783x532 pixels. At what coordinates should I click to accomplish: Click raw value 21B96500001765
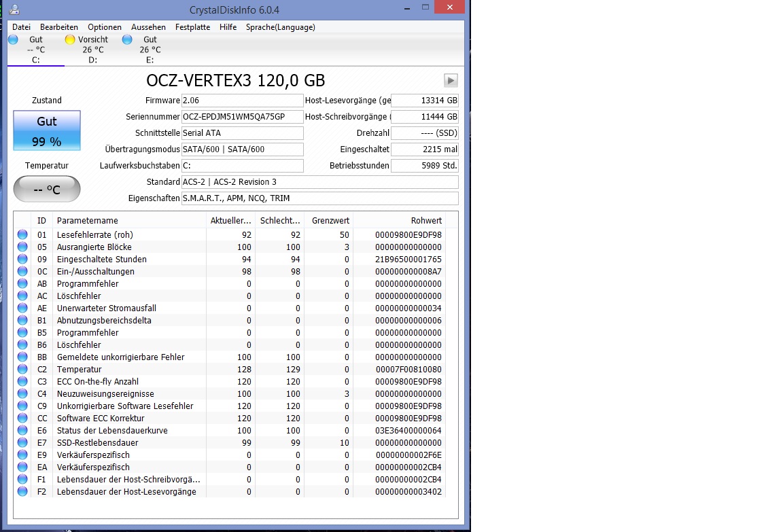(408, 259)
